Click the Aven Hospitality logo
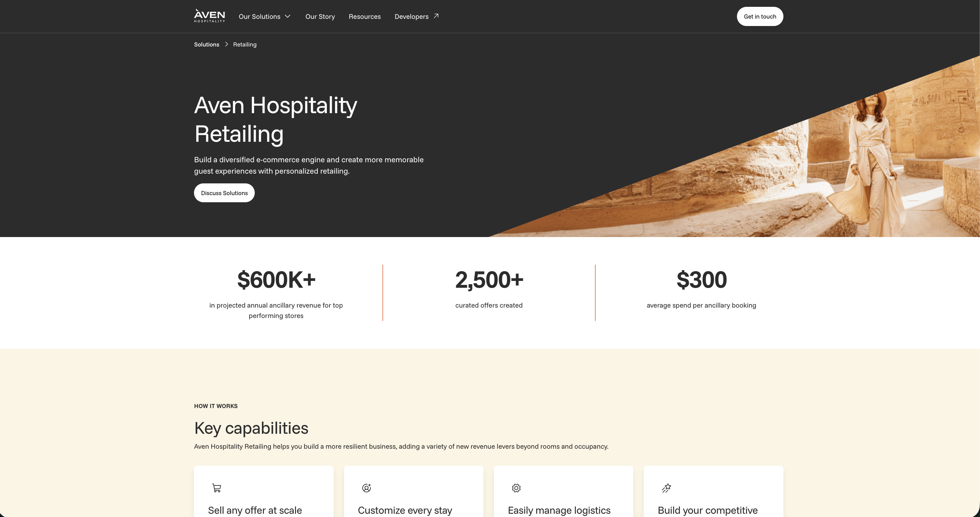980x517 pixels. point(209,16)
